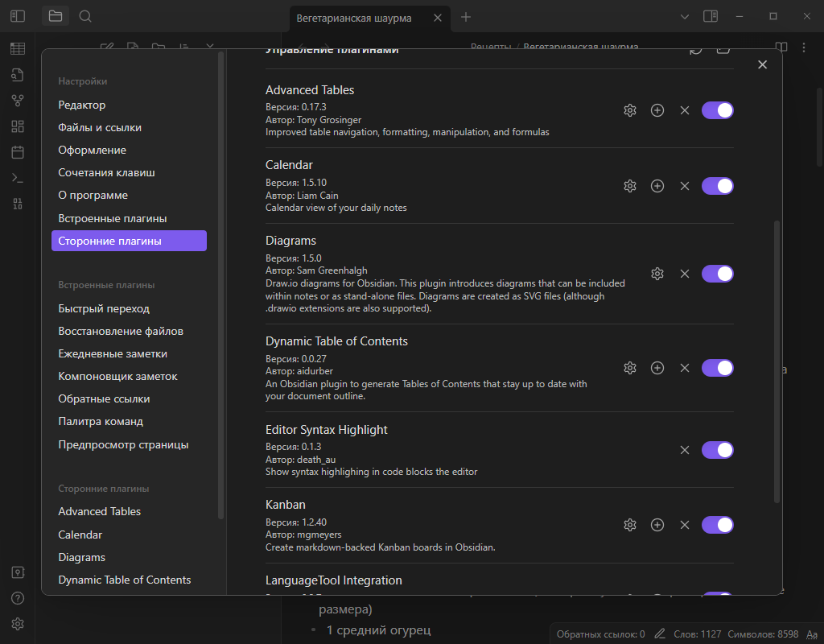
Task: Open Dynamic Table of Contents plugin settings gear
Action: tap(629, 368)
